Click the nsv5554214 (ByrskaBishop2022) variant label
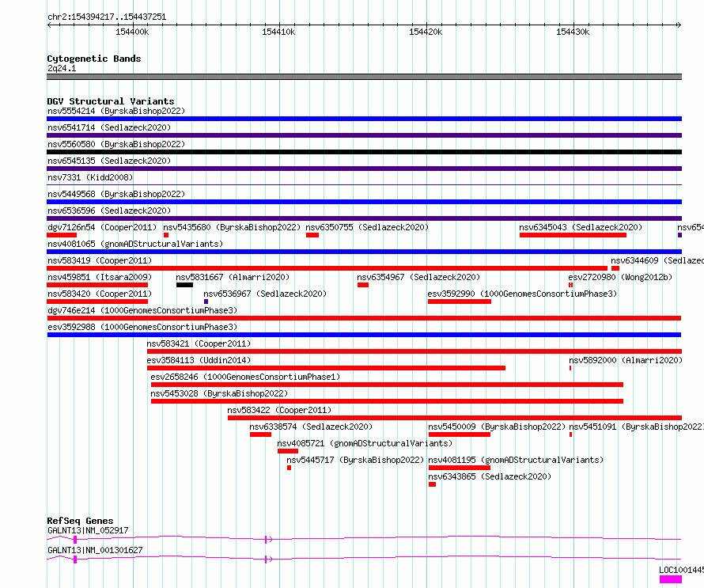The image size is (704, 588). click(x=116, y=111)
